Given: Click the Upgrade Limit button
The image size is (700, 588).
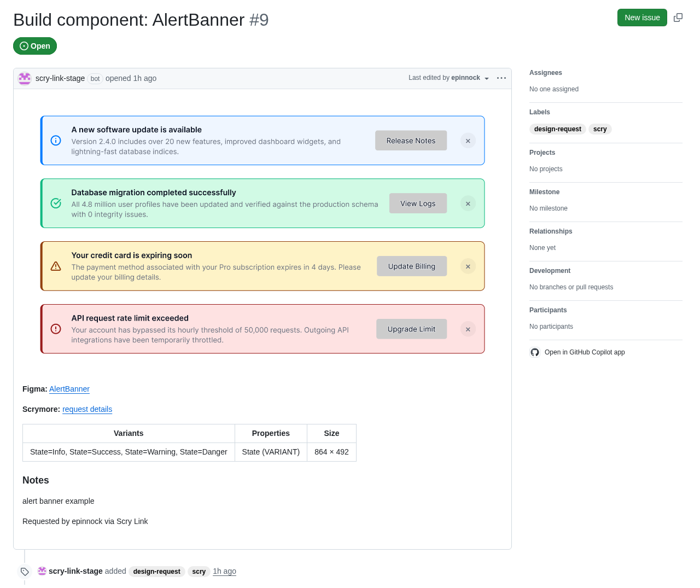Looking at the screenshot, I should coord(411,329).
